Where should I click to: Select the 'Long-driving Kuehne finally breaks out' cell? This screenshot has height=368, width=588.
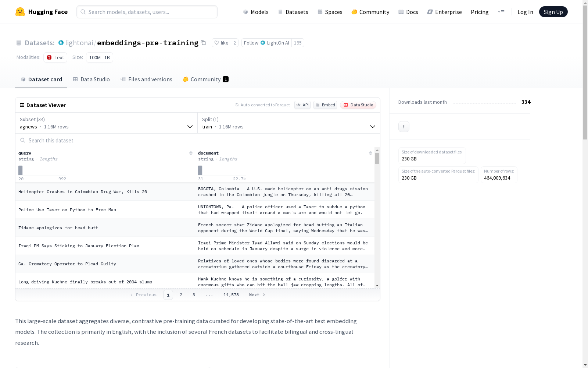[105, 281]
